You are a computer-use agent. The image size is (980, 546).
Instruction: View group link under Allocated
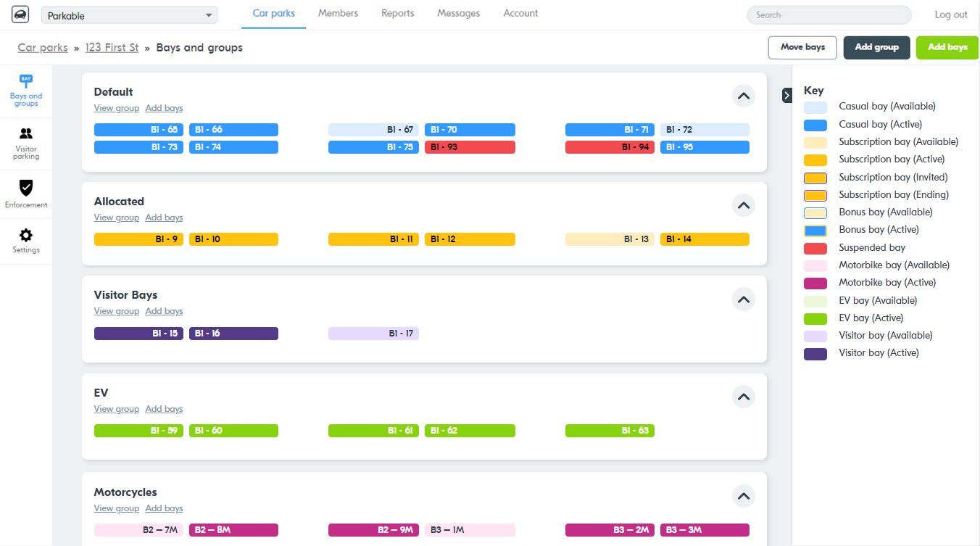pyautogui.click(x=117, y=218)
